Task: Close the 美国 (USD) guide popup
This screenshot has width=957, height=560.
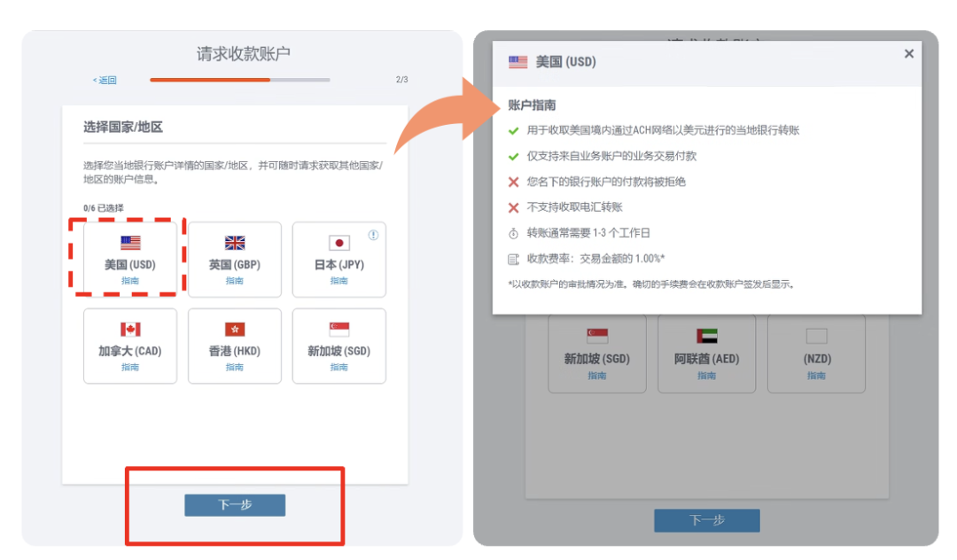Action: (x=909, y=54)
